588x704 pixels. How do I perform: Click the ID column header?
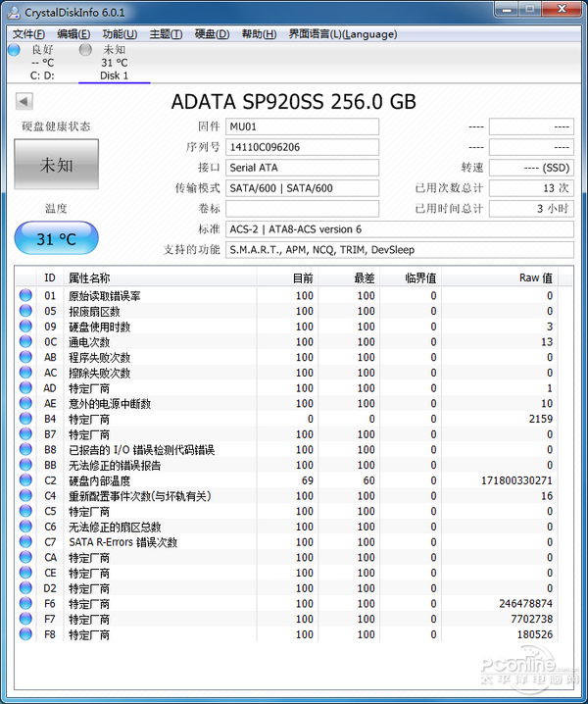tap(49, 277)
